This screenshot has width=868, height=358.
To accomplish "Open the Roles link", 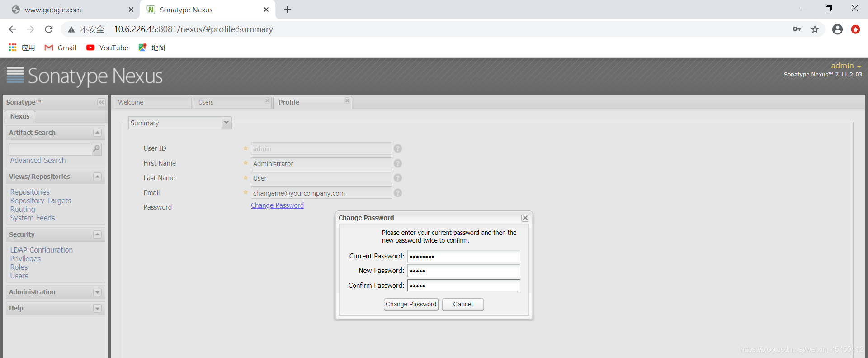I will 19,267.
